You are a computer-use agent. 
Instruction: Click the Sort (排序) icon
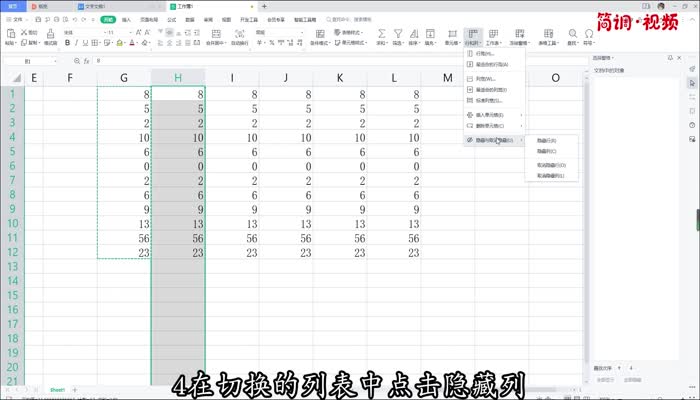pos(413,33)
